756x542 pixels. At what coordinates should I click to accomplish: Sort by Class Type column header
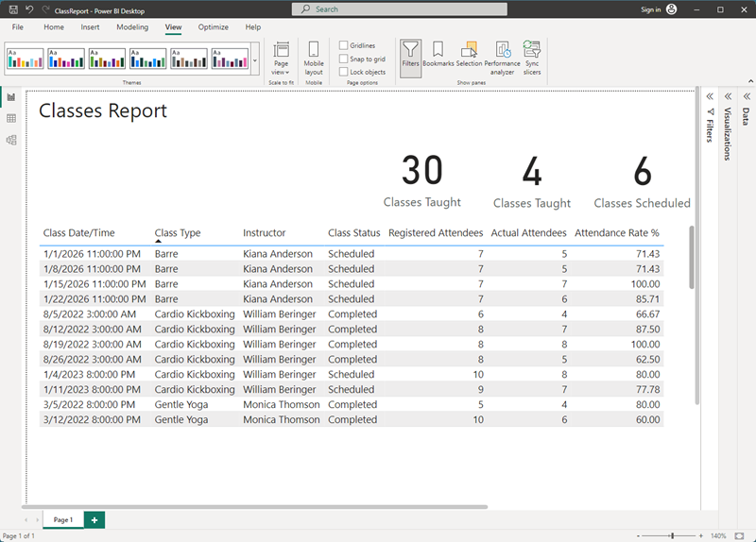[x=178, y=232]
